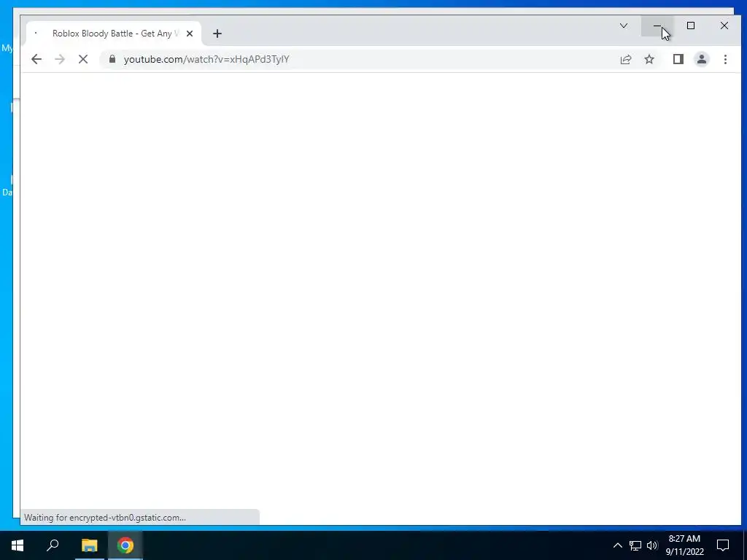Show hidden system tray icons
The height and width of the screenshot is (560, 747).
click(x=617, y=545)
